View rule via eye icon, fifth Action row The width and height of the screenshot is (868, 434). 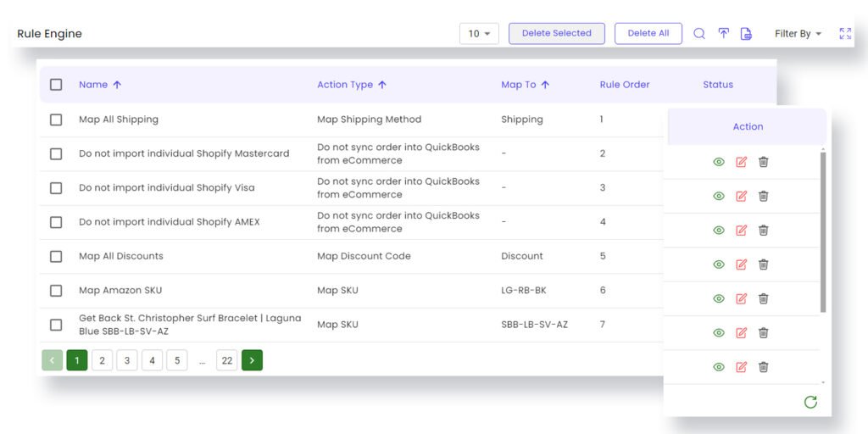(719, 299)
